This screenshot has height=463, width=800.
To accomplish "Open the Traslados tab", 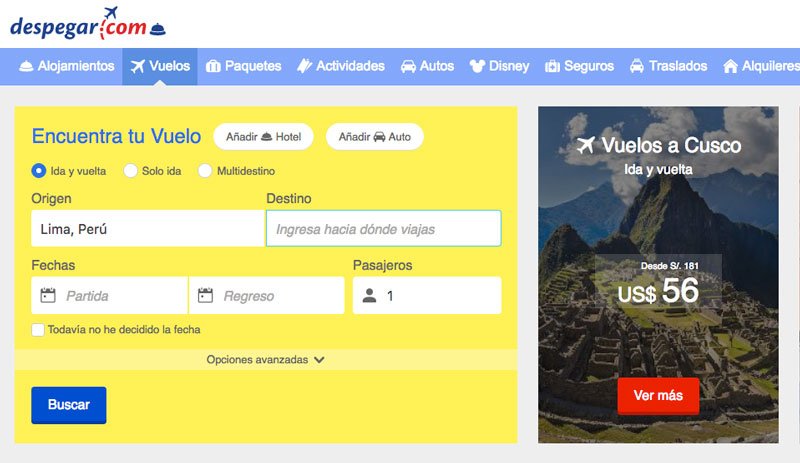I will pyautogui.click(x=668, y=66).
